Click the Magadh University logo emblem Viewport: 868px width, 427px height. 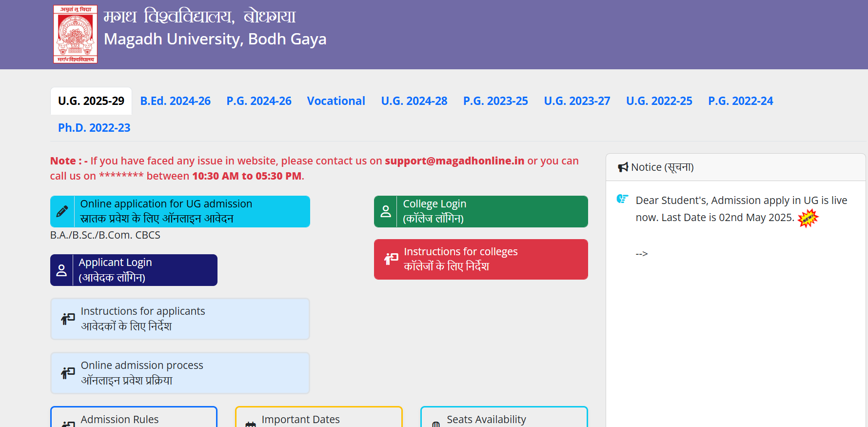pos(75,34)
